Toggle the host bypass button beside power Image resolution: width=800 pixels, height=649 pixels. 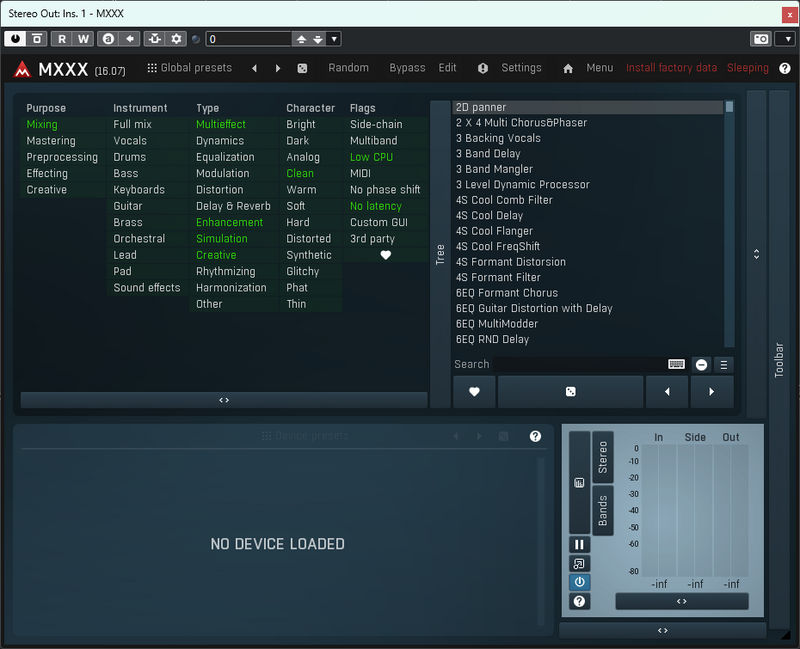pos(37,39)
